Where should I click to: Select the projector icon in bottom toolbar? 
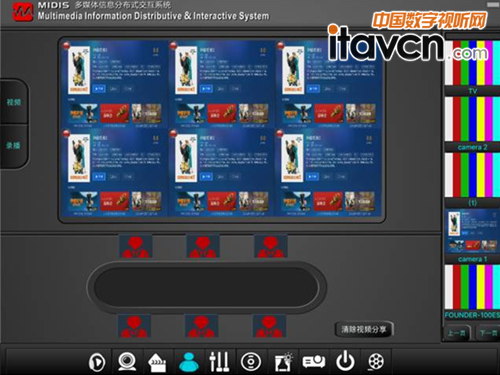[314, 362]
